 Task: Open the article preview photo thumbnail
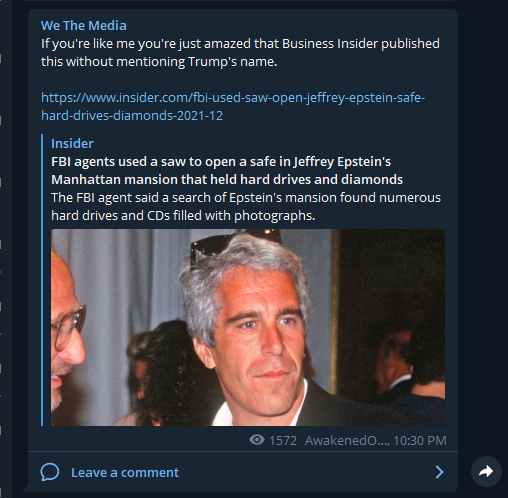(x=248, y=327)
